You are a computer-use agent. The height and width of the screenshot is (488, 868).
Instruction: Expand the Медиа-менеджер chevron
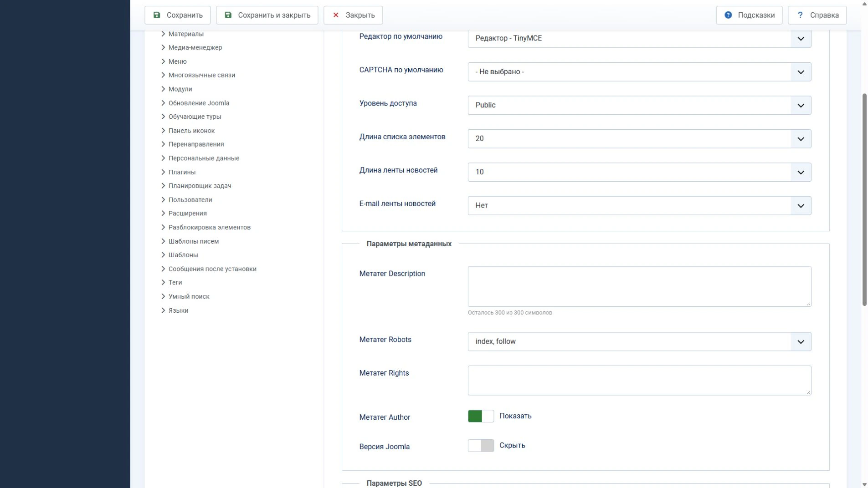pos(163,47)
